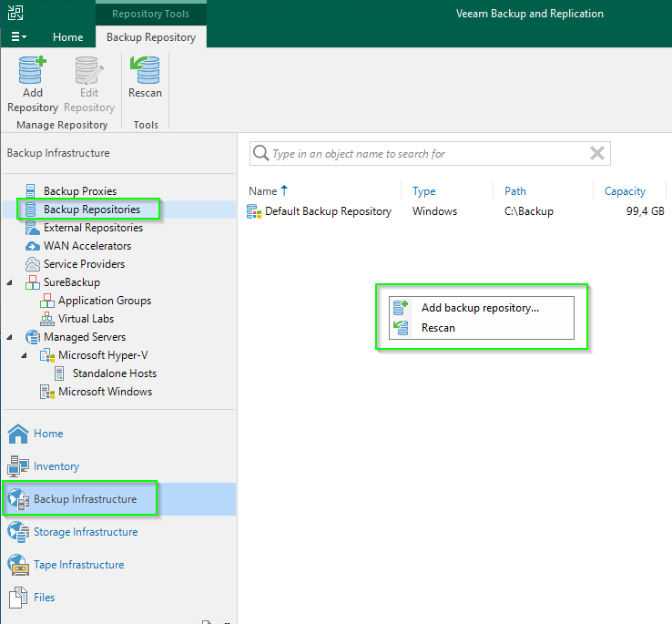672x624 pixels.
Task: Open the Files view link
Action: pyautogui.click(x=44, y=598)
